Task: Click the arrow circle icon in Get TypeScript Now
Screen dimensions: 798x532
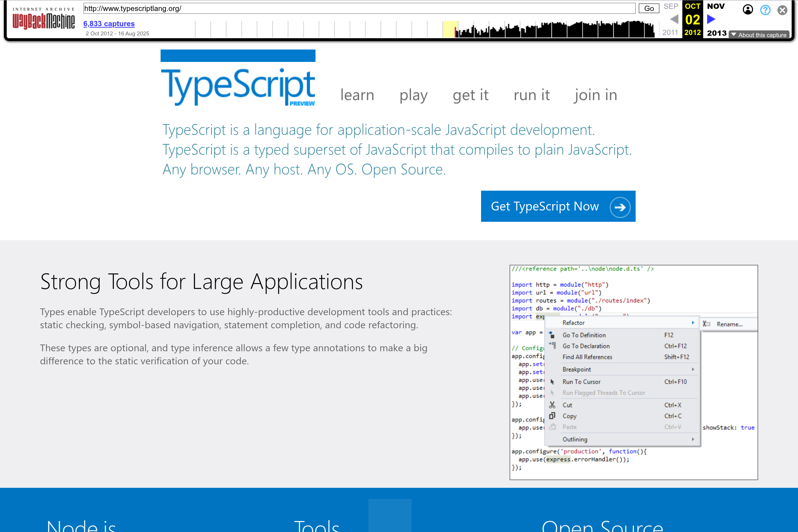Action: 620,207
